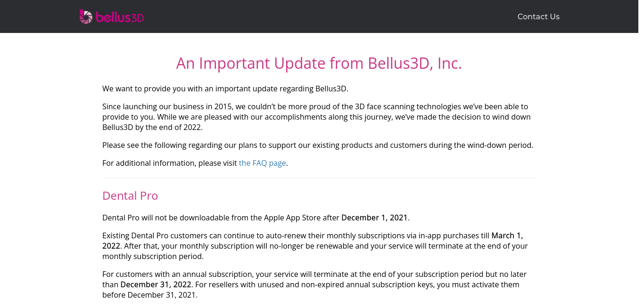The height and width of the screenshot is (308, 644).
Task: Click the horizontal divider above Dental Pro
Action: (x=319, y=178)
